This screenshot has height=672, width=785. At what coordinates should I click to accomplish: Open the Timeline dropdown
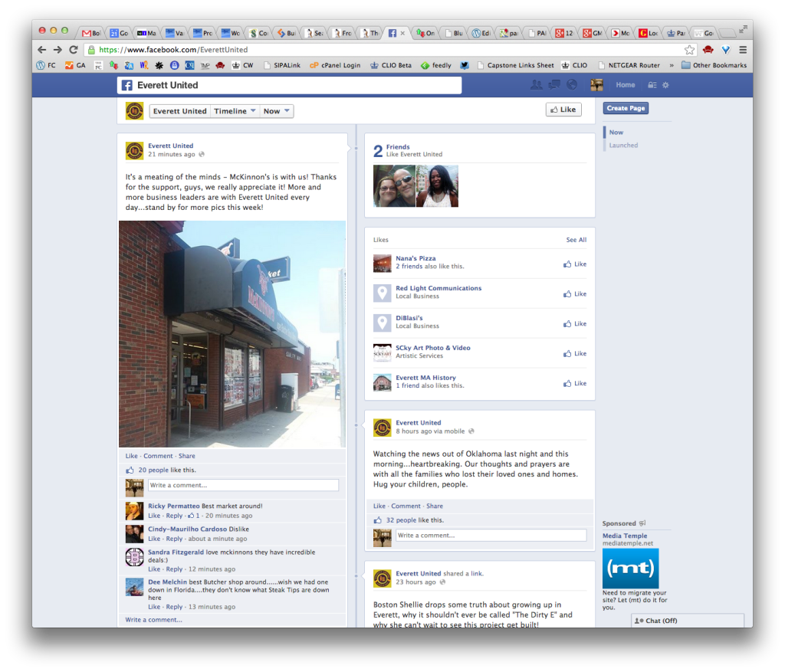[235, 111]
